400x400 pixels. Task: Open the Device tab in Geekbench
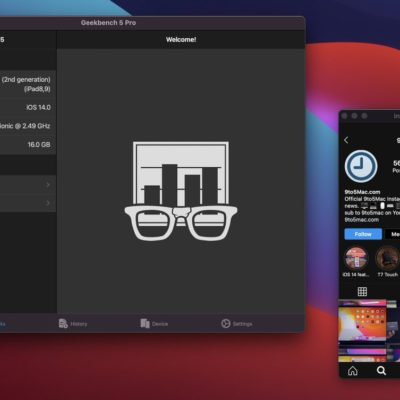point(154,324)
